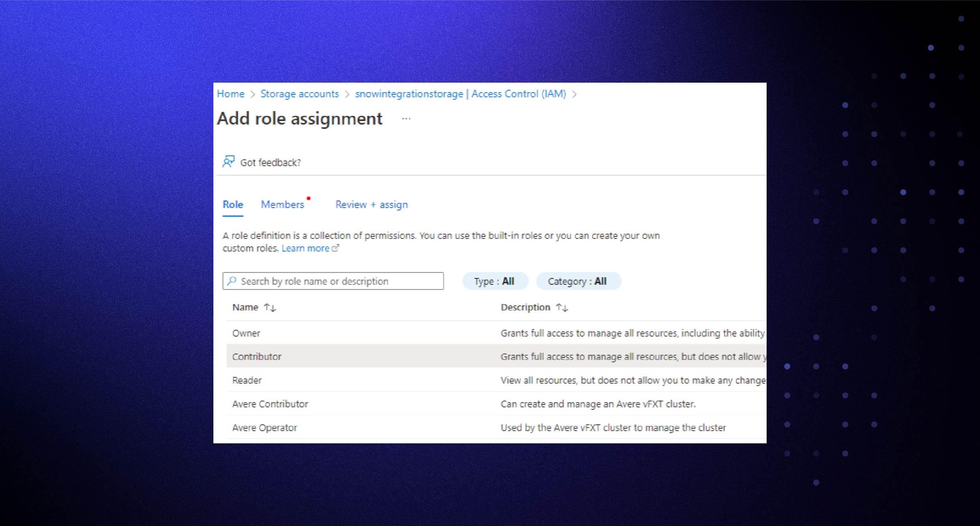
Task: Expand the breadcrumb chevron after Home
Action: click(253, 94)
